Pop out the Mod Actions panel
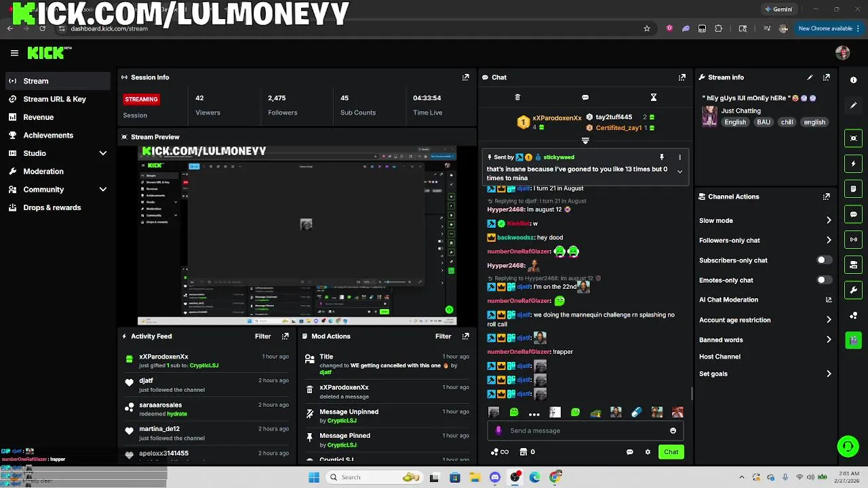The height and width of the screenshot is (488, 868). pos(465,336)
